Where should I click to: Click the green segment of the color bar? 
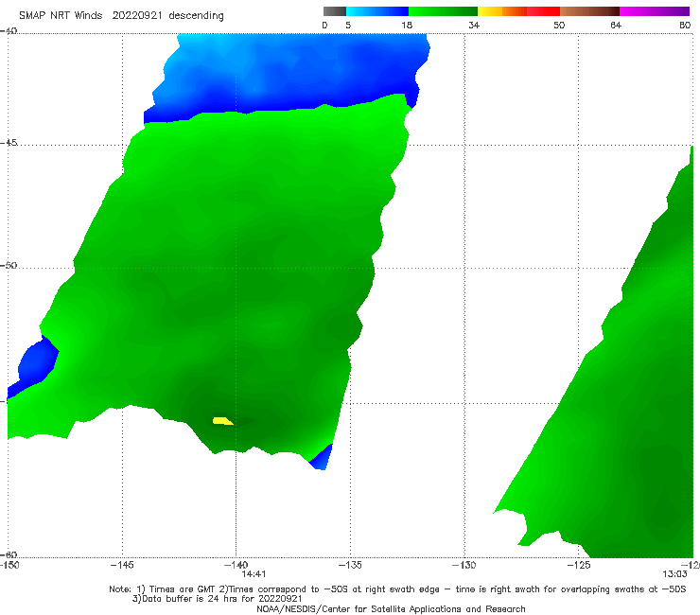443,11
